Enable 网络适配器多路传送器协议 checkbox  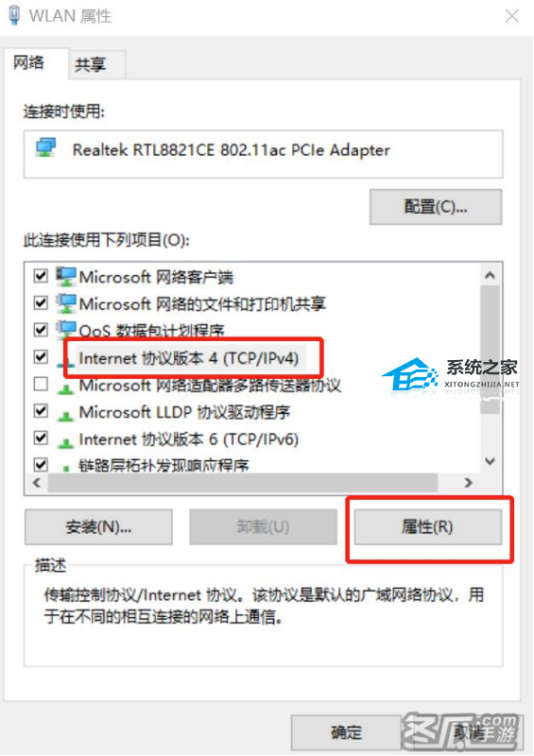[x=41, y=385]
